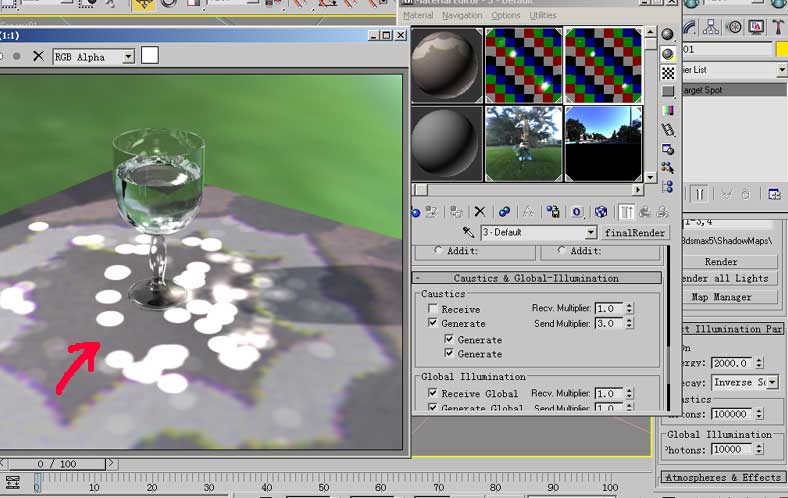This screenshot has height=498, width=788.
Task: Open the Options menu in Material Editor
Action: click(x=506, y=16)
